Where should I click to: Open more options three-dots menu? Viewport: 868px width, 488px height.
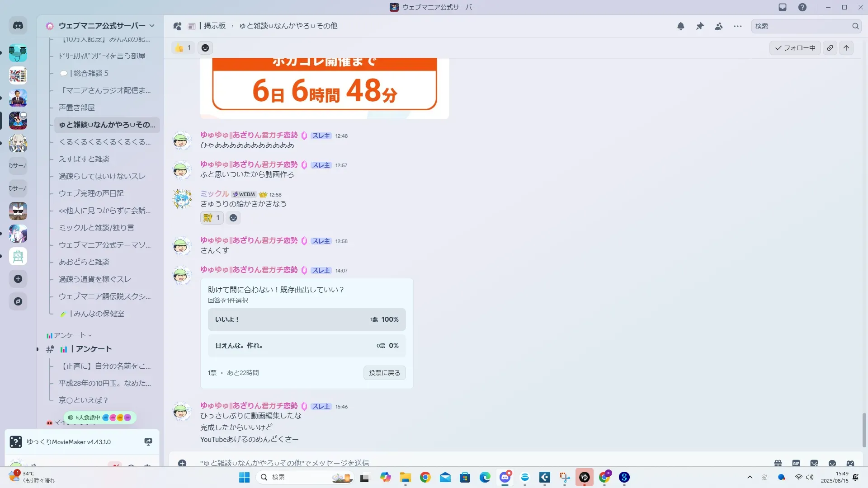pos(738,26)
